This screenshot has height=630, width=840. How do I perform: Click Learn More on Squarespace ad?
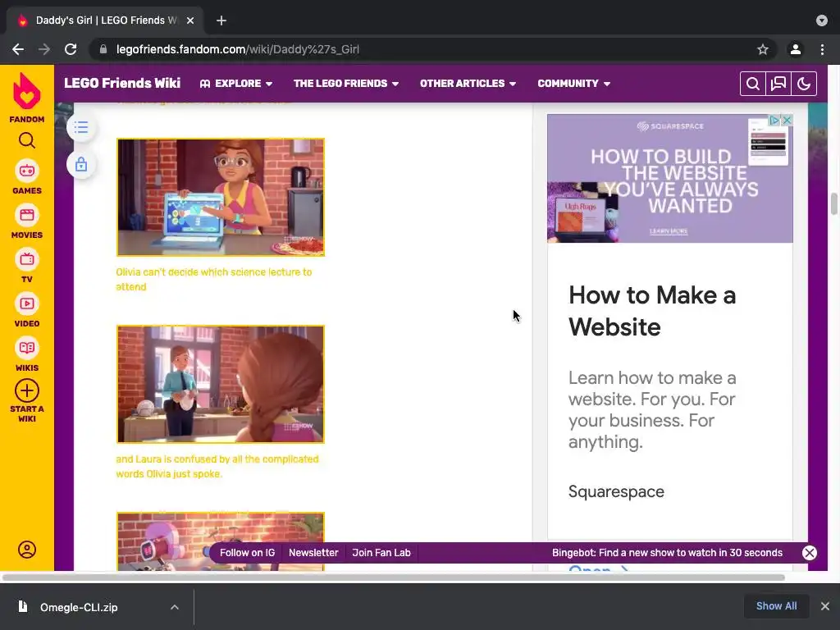(x=669, y=231)
